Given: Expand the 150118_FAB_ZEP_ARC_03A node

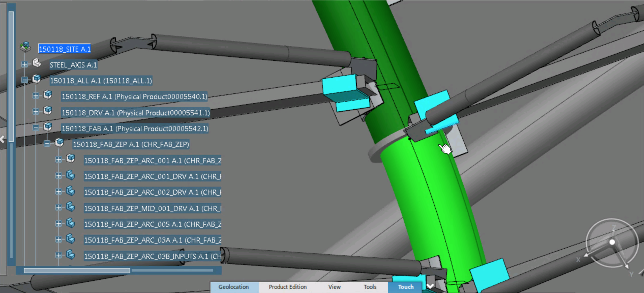Looking at the screenshot, I should click(59, 239).
